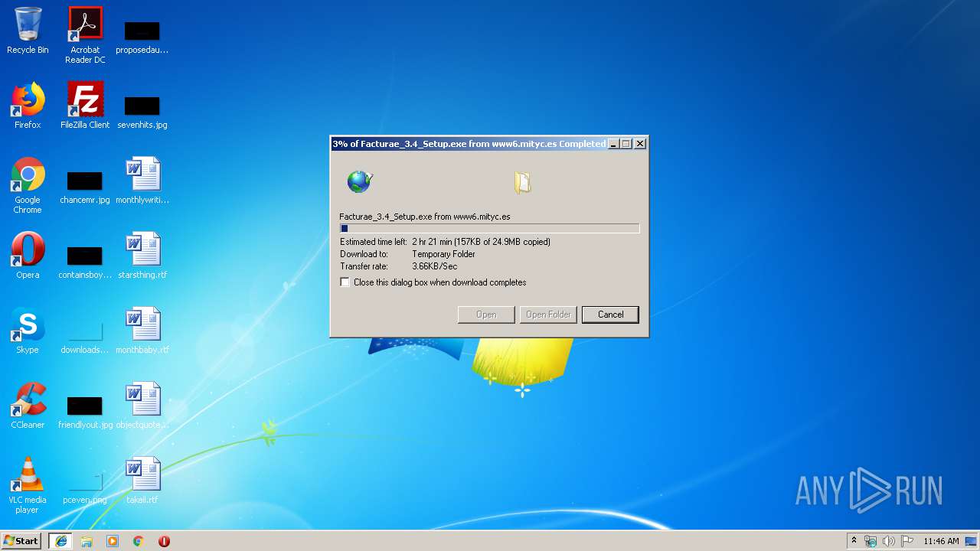
Task: Launch CCleaner desktop shortcut
Action: (x=28, y=406)
